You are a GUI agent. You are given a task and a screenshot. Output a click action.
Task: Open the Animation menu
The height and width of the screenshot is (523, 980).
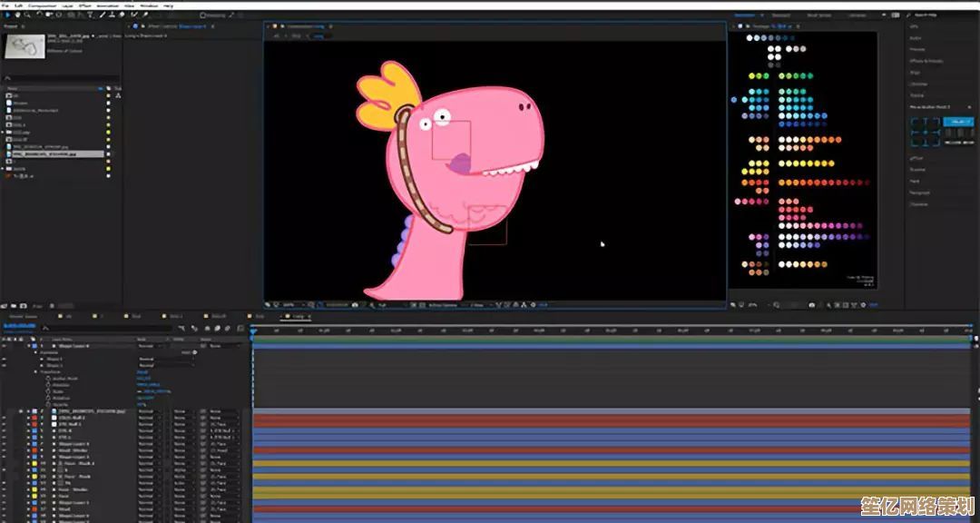[x=107, y=5]
